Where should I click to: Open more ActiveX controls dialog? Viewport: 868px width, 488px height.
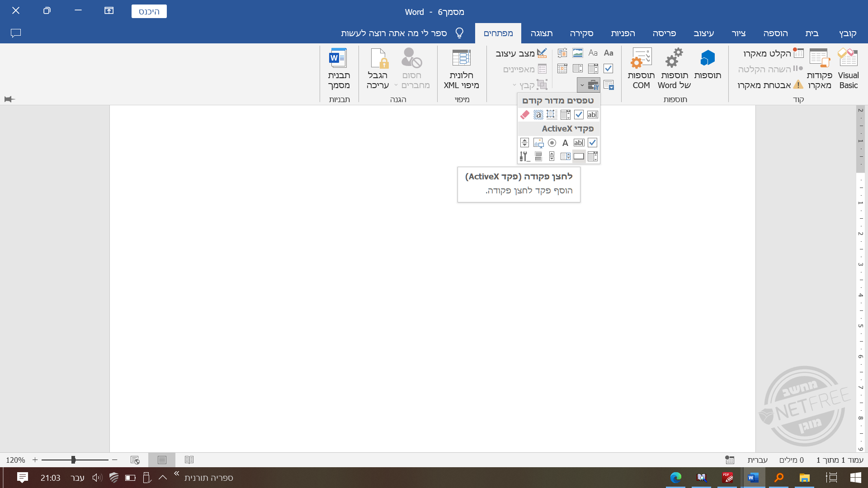pos(524,156)
